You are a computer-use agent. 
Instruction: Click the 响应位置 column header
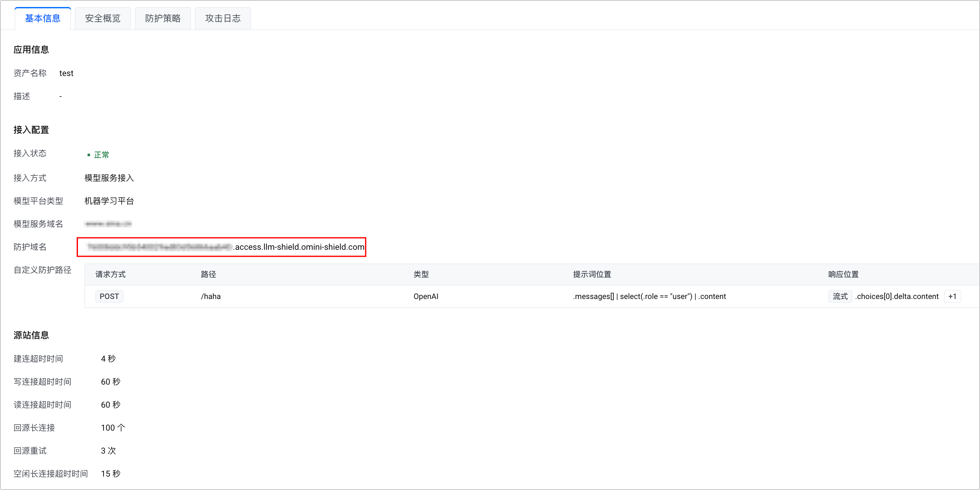tap(843, 274)
